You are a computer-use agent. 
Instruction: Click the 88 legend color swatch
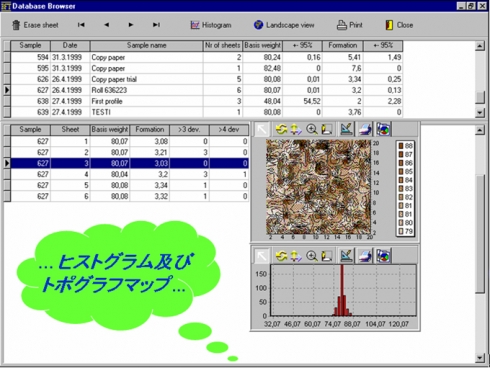point(401,146)
